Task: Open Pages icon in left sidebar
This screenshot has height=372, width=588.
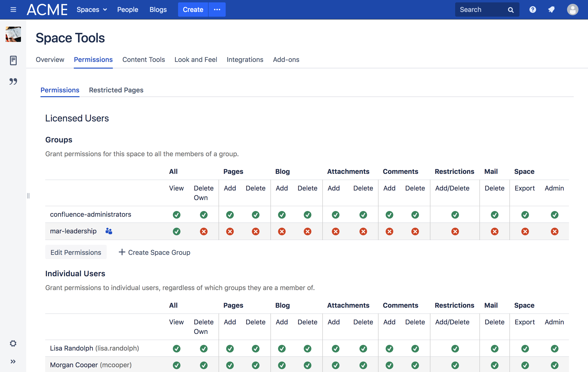Action: coord(13,60)
